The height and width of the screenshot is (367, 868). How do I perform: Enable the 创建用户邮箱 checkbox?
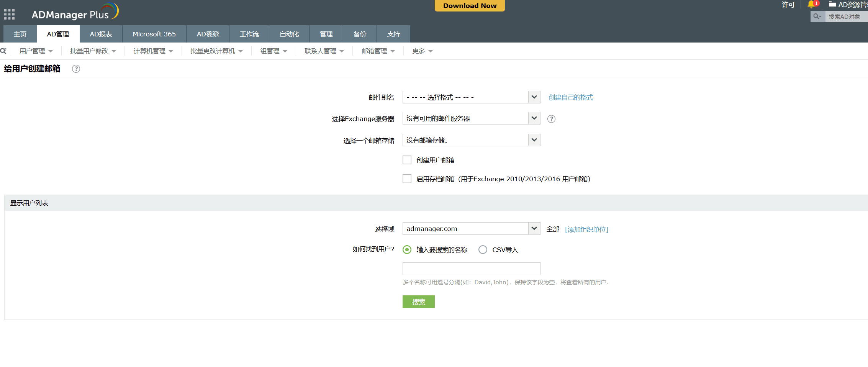(407, 160)
